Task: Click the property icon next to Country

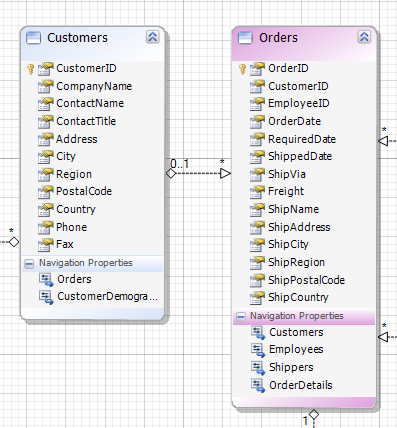Action: (45, 210)
